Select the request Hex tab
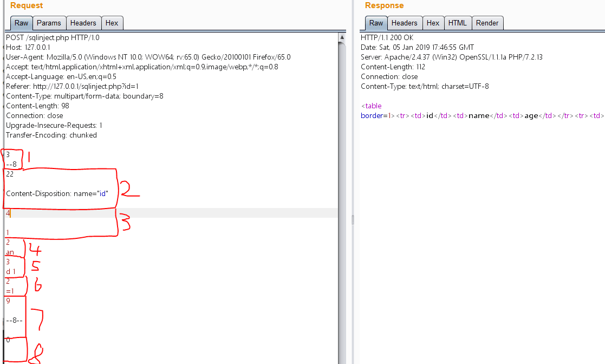605x364 pixels. 112,23
